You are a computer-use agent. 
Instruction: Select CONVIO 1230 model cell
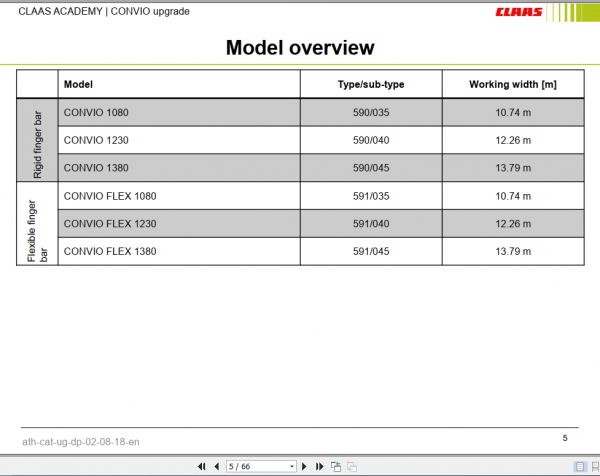pyautogui.click(x=179, y=140)
